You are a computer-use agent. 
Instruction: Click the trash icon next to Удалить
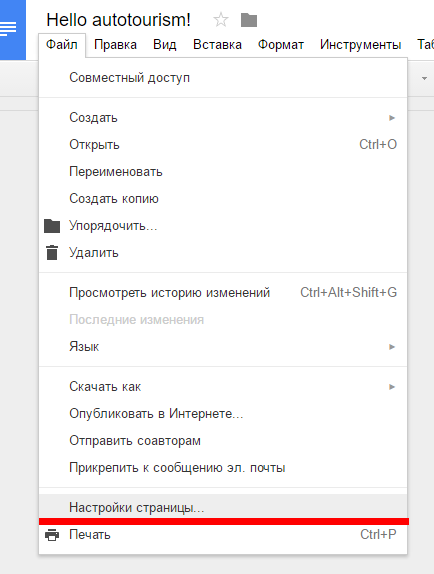[52, 253]
